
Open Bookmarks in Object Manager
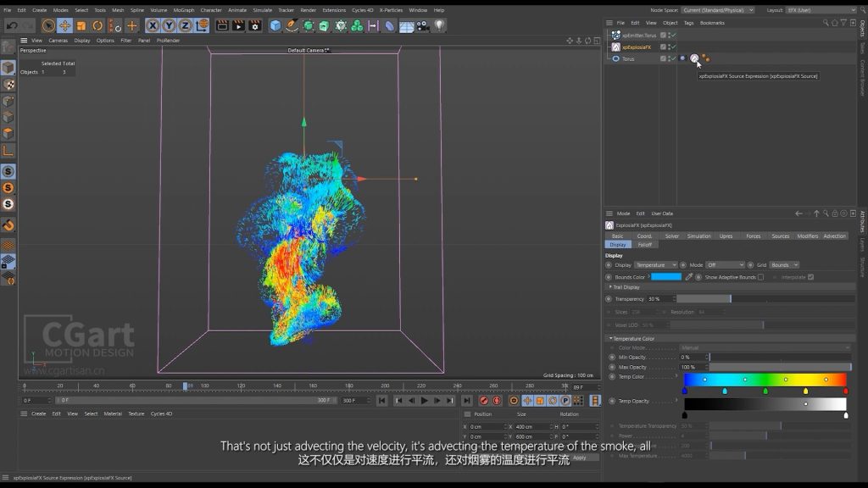tap(712, 23)
